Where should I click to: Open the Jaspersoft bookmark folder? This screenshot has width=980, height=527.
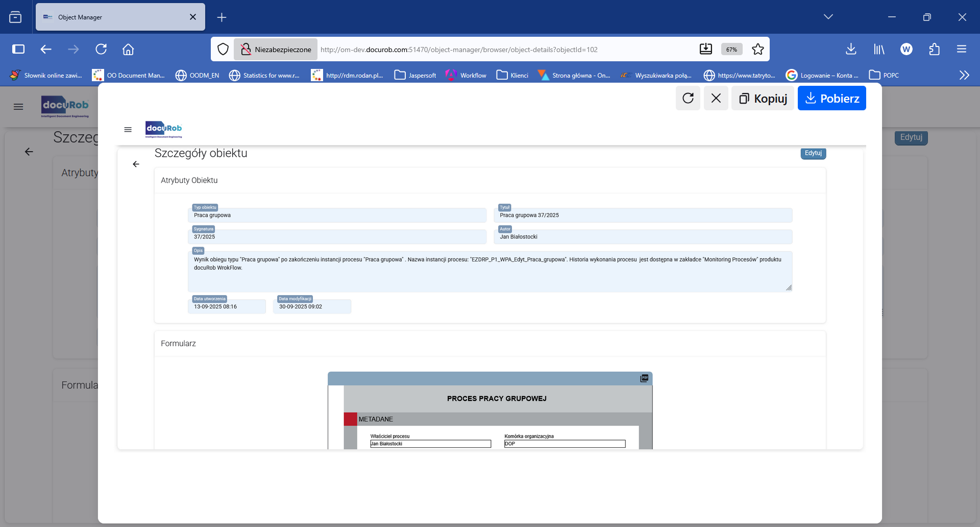click(x=415, y=75)
